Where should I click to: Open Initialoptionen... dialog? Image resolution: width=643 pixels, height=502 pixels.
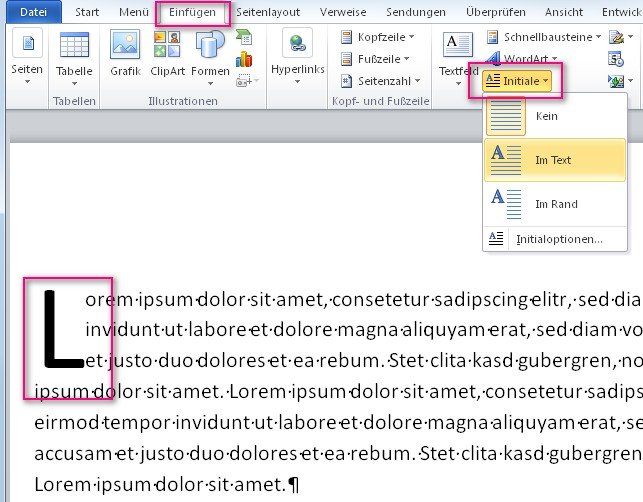point(555,239)
